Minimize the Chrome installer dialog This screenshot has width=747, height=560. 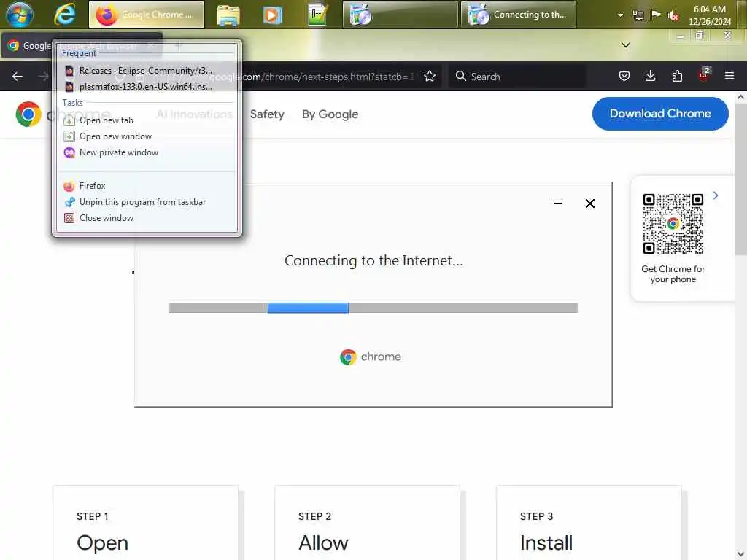click(558, 203)
